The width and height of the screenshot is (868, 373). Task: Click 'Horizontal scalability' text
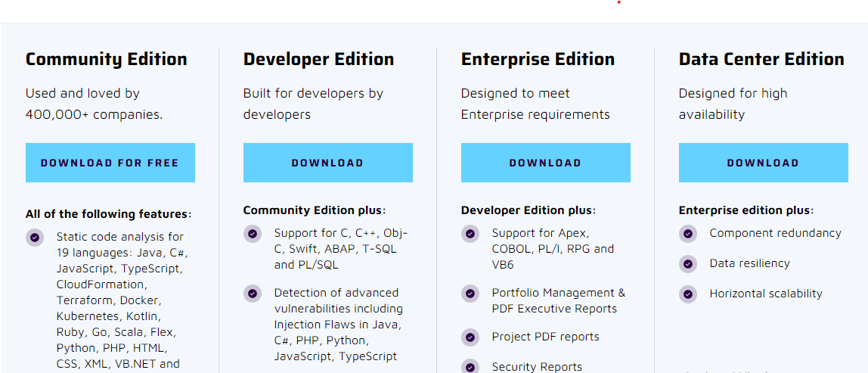click(766, 294)
